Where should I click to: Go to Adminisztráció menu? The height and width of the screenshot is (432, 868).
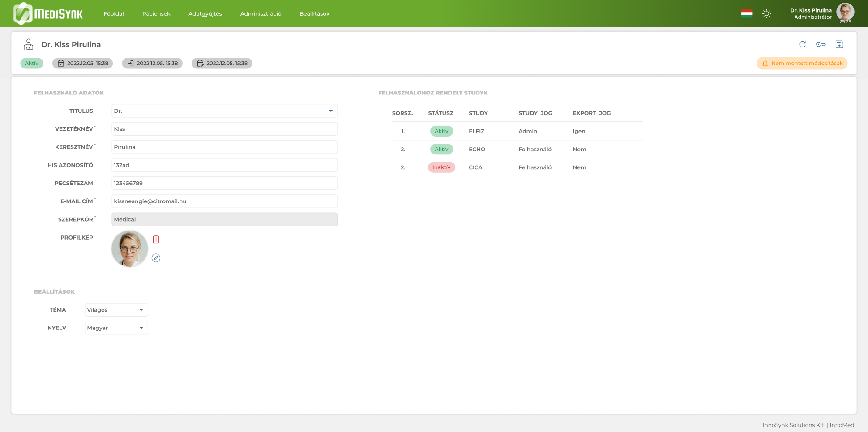point(261,14)
